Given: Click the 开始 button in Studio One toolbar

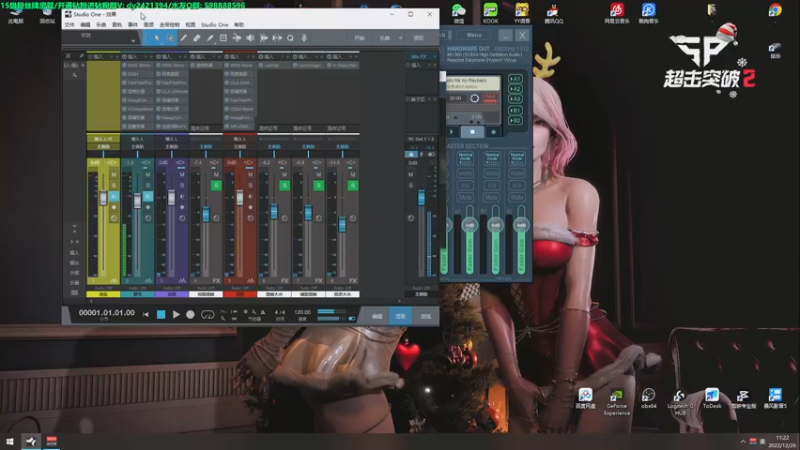Looking at the screenshot, I should pyautogui.click(x=360, y=38).
